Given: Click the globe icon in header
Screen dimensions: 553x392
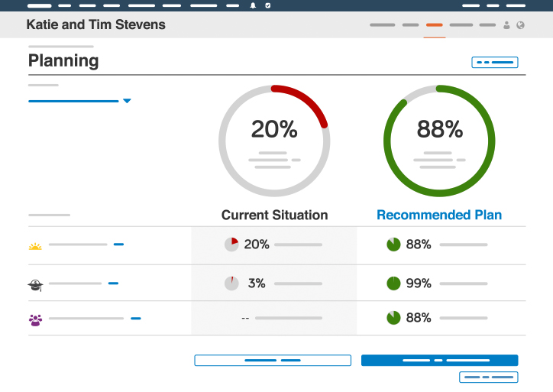Looking at the screenshot, I should [x=520, y=25].
